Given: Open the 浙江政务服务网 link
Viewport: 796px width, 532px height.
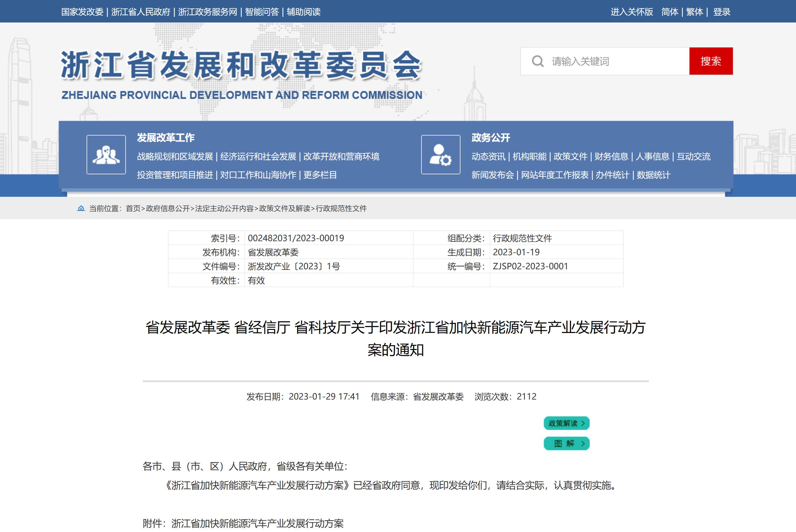Looking at the screenshot, I should (x=208, y=12).
